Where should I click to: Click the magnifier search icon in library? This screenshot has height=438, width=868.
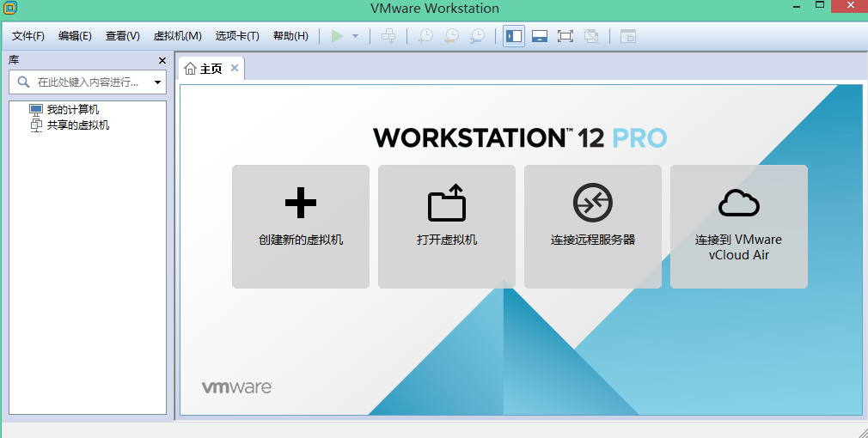tap(23, 82)
